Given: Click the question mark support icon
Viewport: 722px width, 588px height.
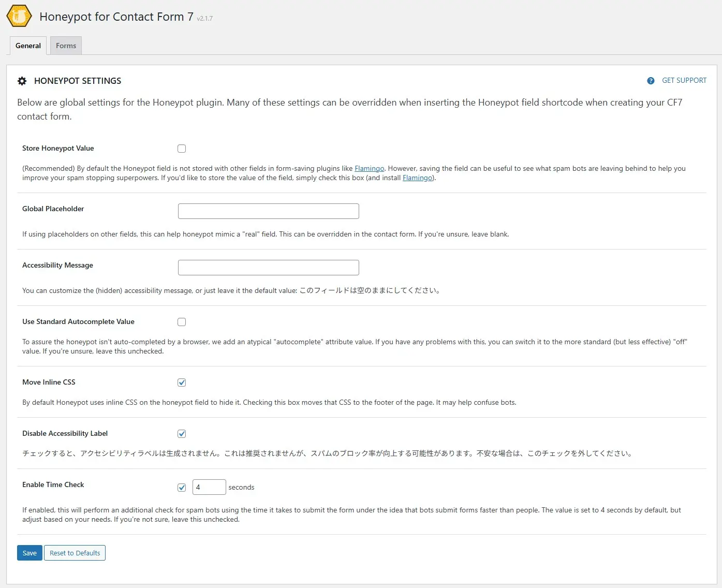Looking at the screenshot, I should pyautogui.click(x=651, y=81).
